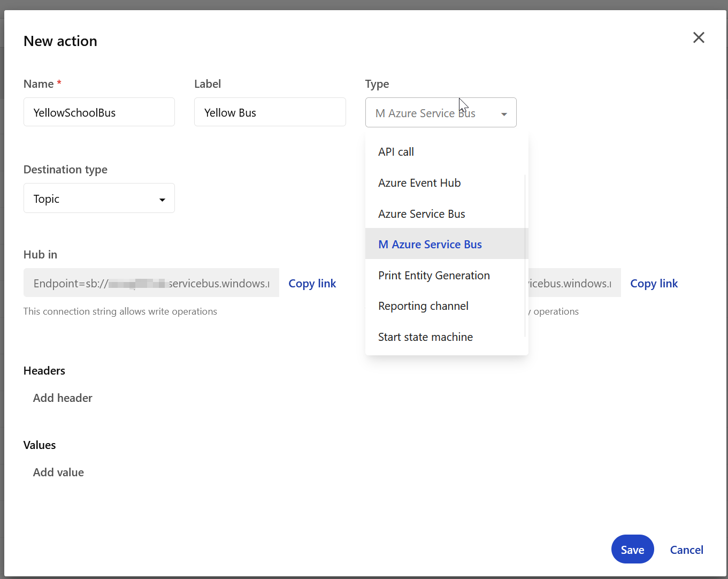Select Azure Service Bus option

coord(422,214)
